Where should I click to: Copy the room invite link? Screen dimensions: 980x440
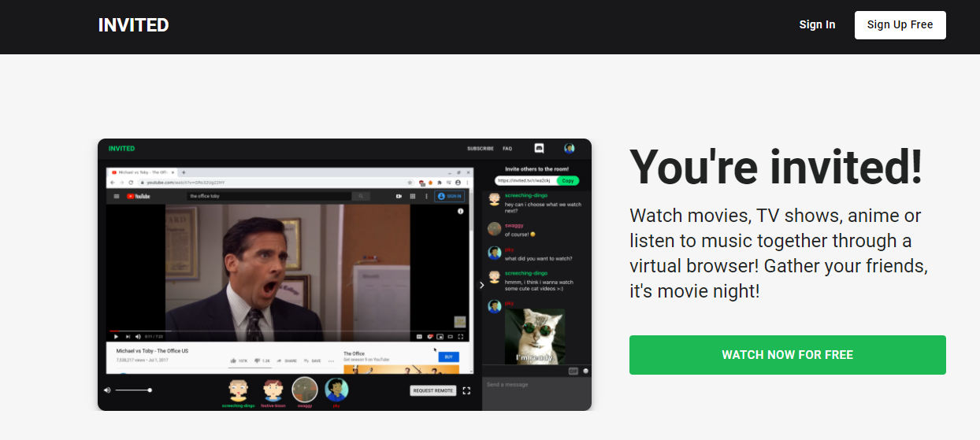coord(567,180)
